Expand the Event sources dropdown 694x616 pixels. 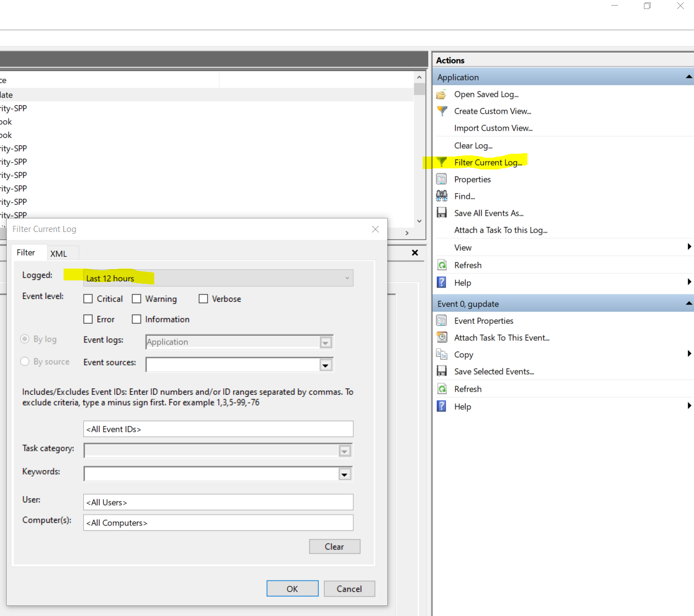(325, 364)
